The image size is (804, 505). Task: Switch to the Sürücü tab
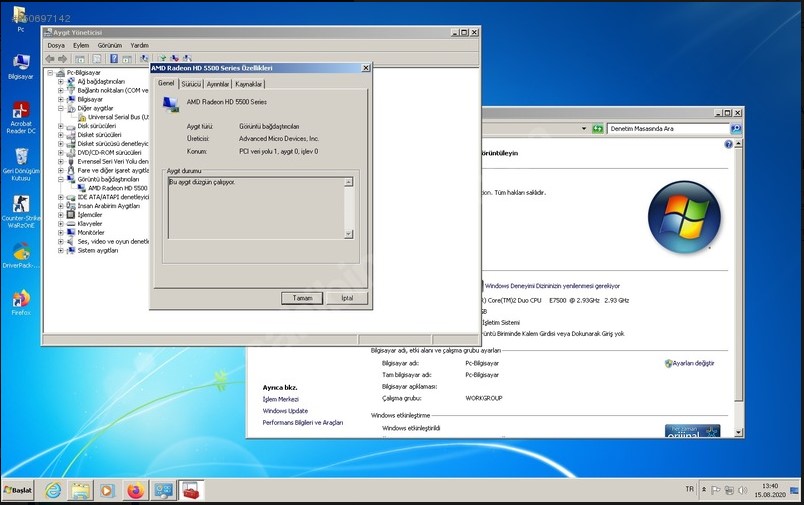tap(191, 84)
